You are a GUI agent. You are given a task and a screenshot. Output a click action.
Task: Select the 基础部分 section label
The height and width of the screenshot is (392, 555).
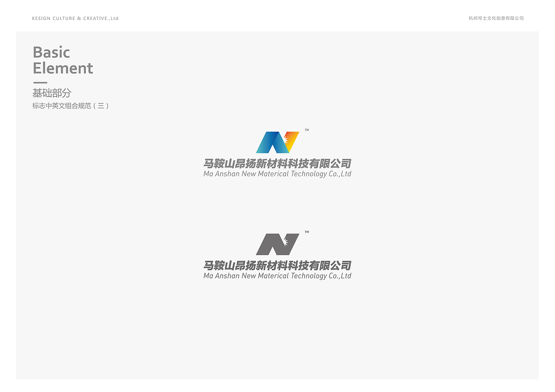point(52,93)
